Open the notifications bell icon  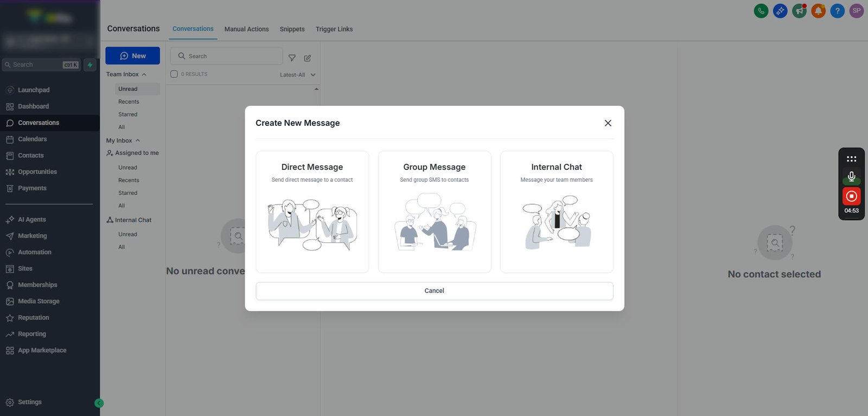click(x=818, y=11)
